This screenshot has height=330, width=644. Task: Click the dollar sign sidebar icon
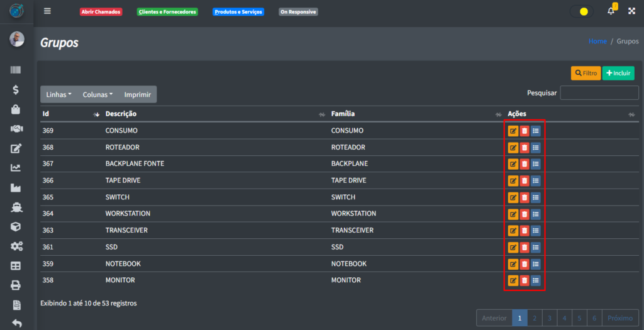(x=16, y=90)
